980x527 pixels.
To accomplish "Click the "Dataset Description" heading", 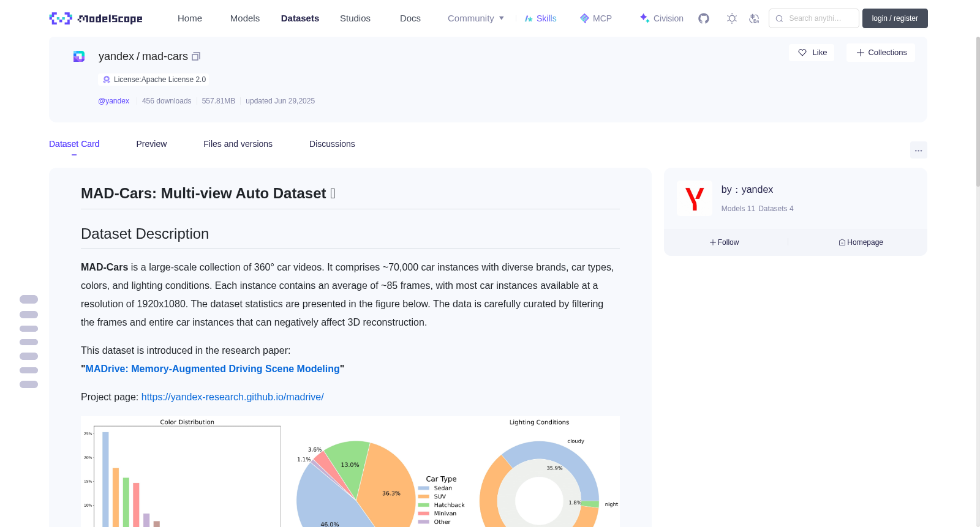I will [145, 234].
